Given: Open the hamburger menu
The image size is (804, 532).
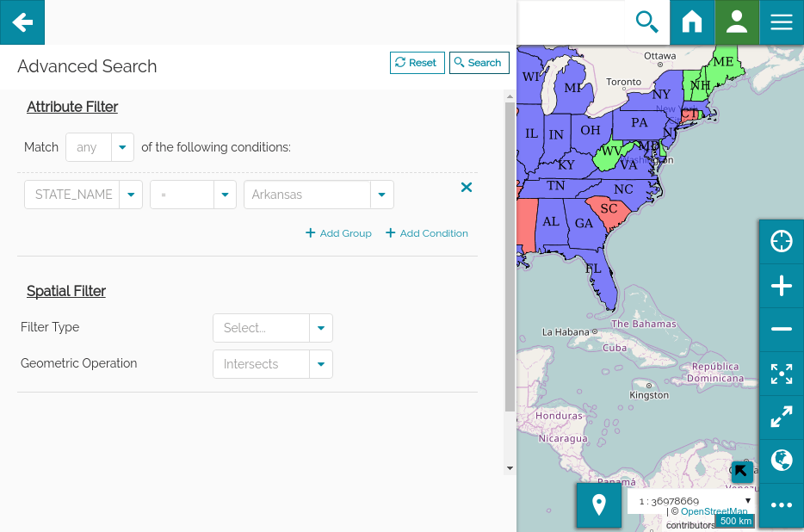Looking at the screenshot, I should coord(782,22).
